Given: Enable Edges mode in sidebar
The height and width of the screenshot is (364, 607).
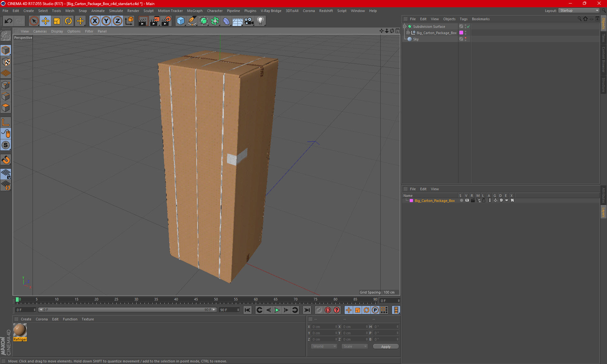Looking at the screenshot, I should tap(6, 96).
